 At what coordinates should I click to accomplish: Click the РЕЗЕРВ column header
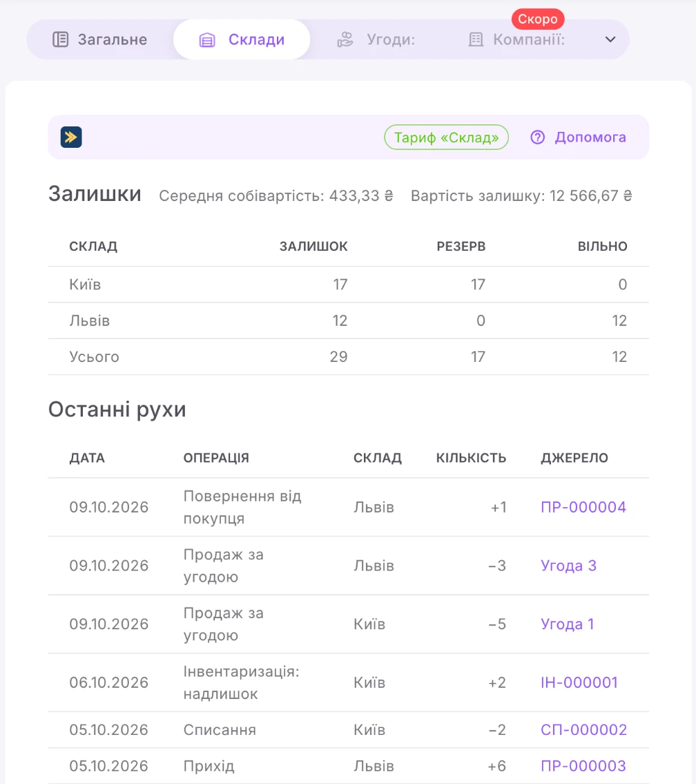(x=461, y=246)
